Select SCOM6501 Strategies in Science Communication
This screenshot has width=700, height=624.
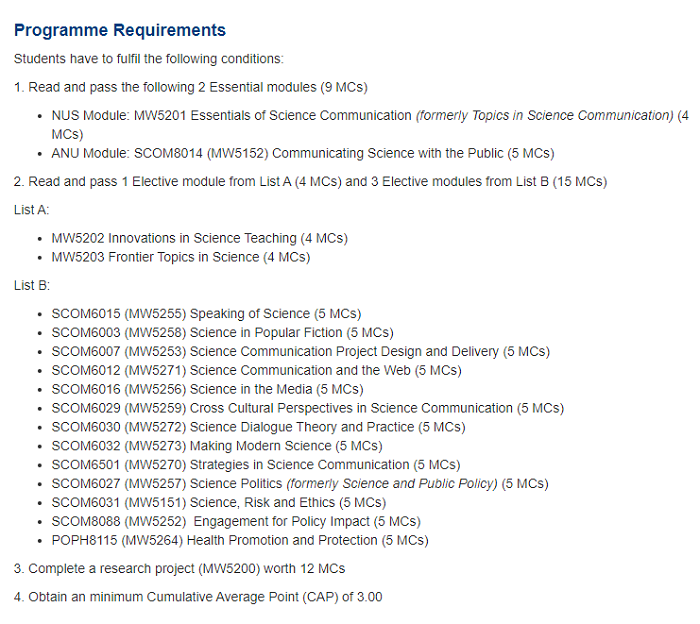(256, 465)
